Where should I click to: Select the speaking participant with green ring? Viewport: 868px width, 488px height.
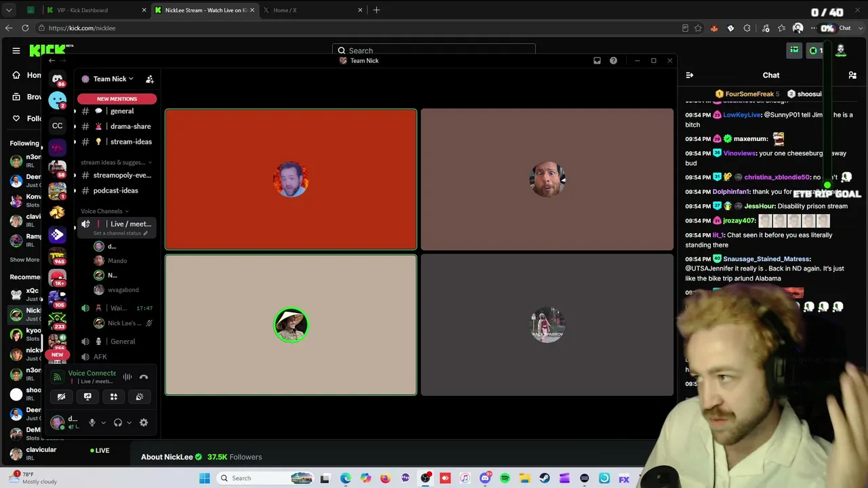(291, 325)
